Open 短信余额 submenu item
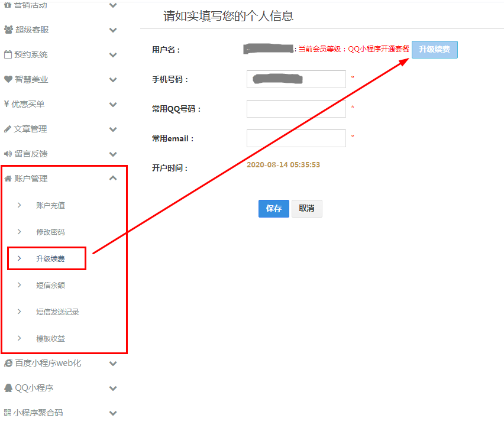504x431 pixels. 50,286
